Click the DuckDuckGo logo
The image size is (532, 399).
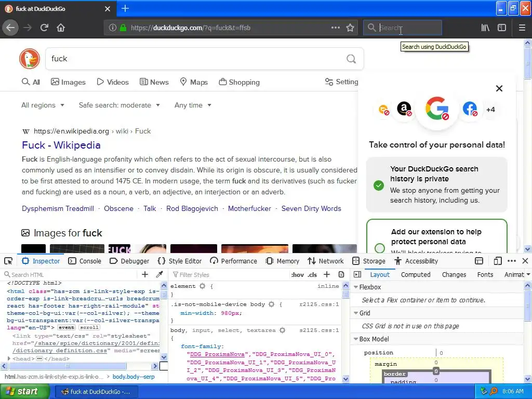click(30, 59)
